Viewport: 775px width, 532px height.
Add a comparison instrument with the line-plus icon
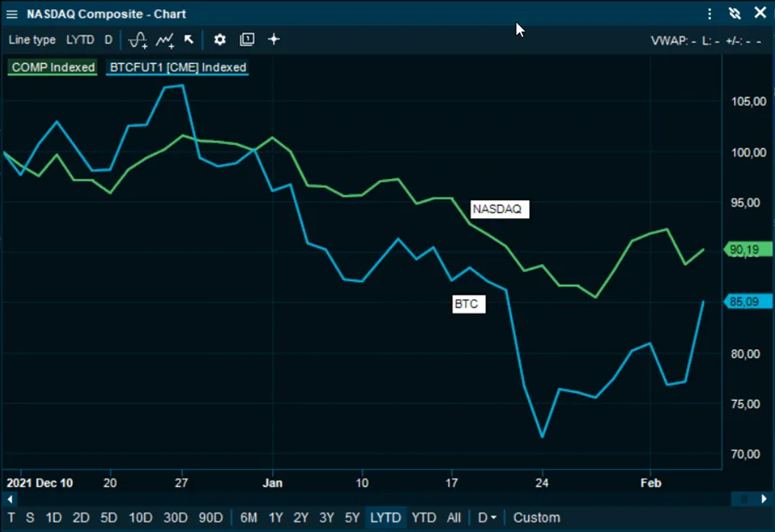165,40
